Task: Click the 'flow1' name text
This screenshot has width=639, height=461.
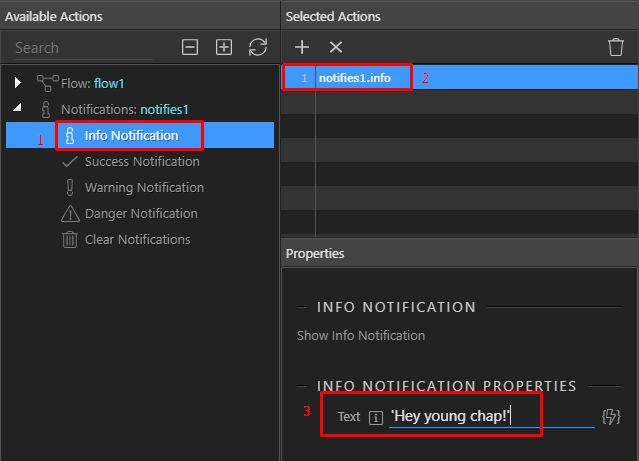Action: click(x=109, y=83)
